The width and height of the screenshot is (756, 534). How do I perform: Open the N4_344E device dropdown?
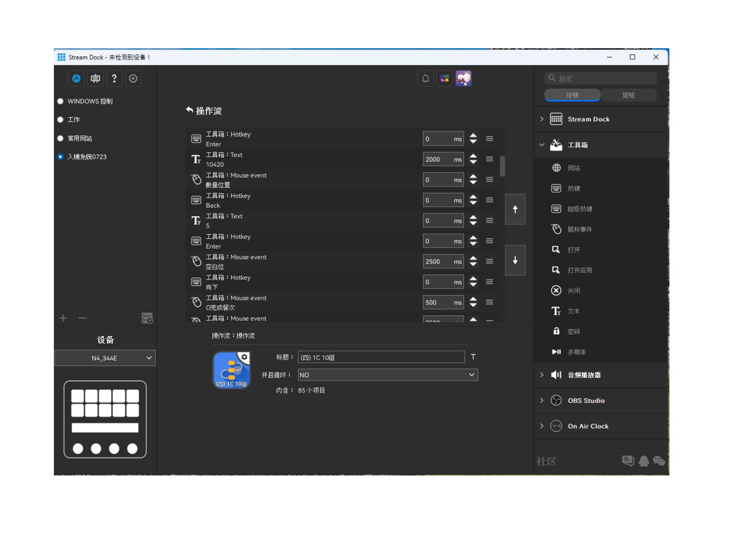[105, 358]
